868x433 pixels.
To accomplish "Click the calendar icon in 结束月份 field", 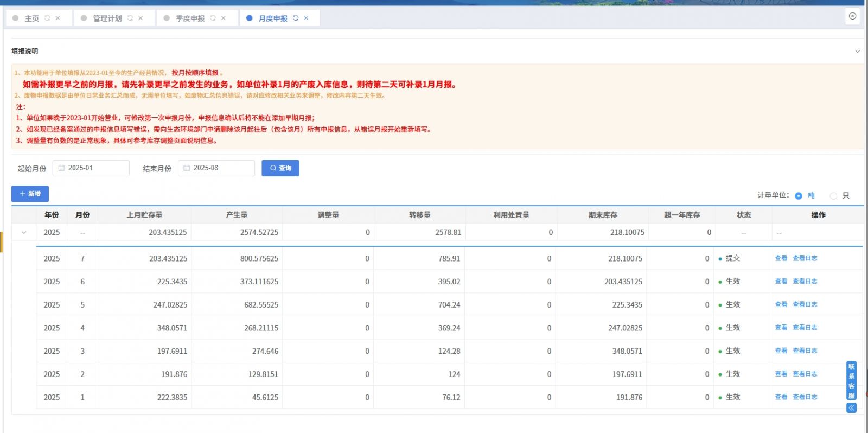I will [187, 168].
